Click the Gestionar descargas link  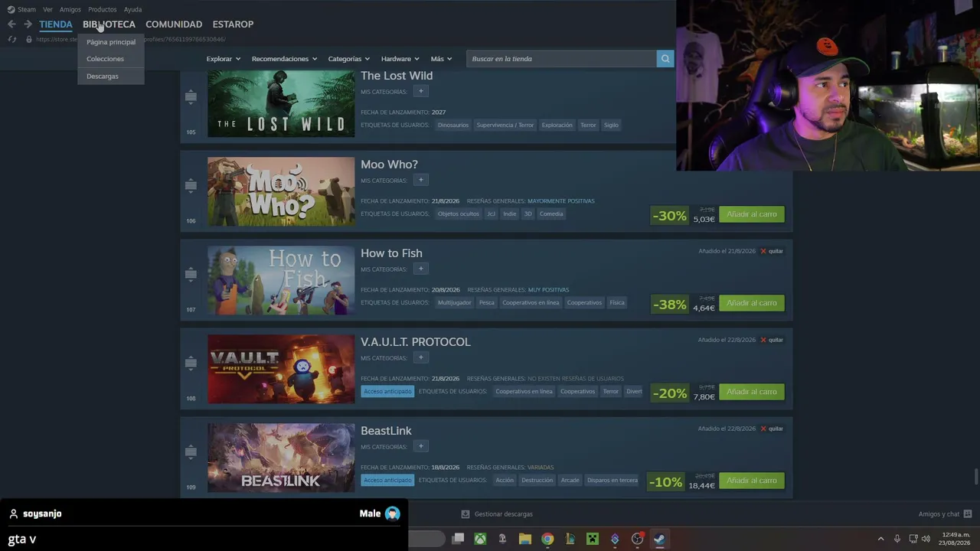503,514
